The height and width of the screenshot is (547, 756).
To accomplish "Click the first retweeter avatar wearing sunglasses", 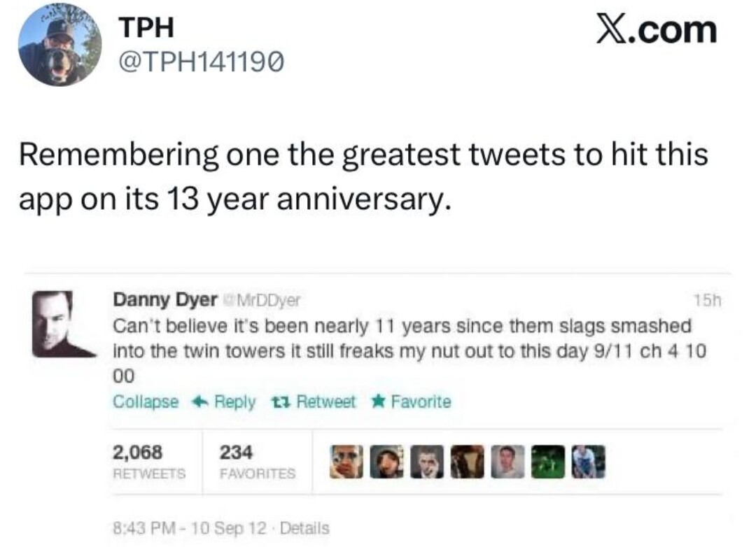I will [347, 462].
